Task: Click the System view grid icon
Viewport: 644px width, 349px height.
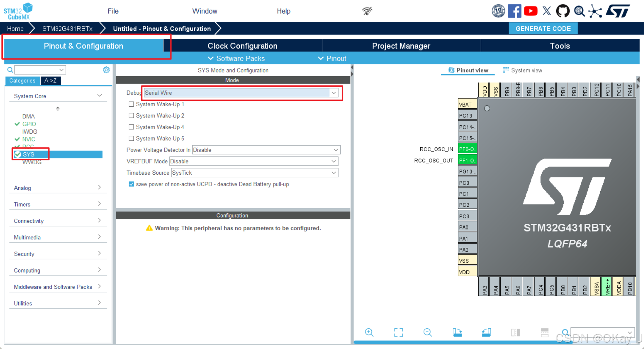Action: [x=506, y=70]
